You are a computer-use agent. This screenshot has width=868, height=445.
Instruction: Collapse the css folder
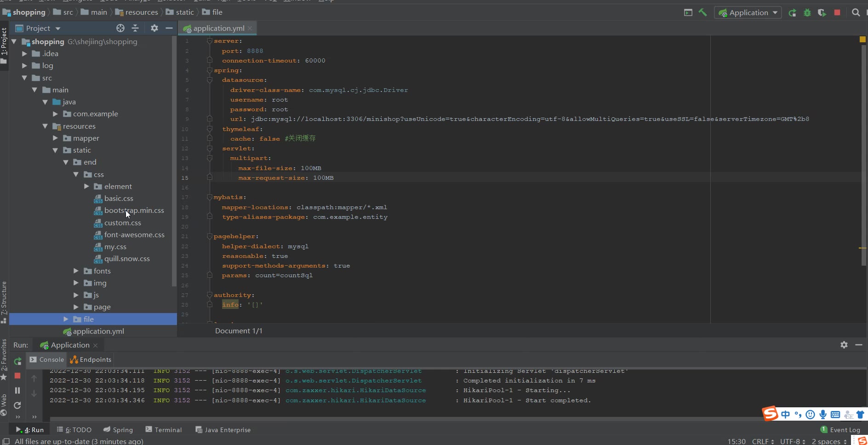pos(76,175)
